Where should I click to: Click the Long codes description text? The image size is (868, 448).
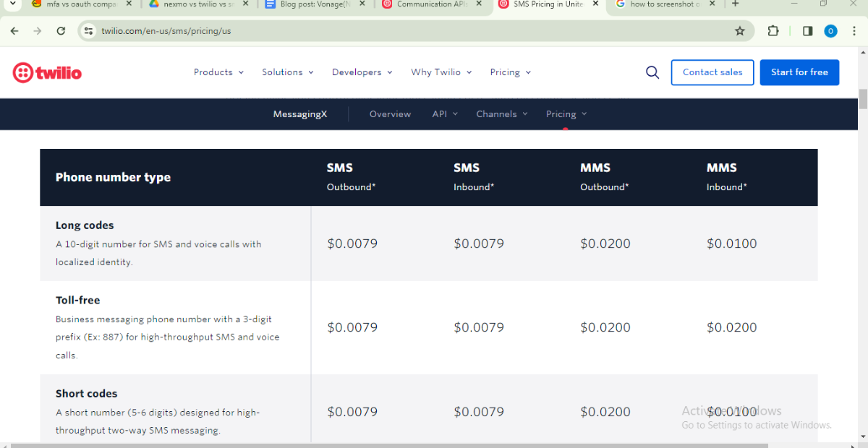(158, 253)
